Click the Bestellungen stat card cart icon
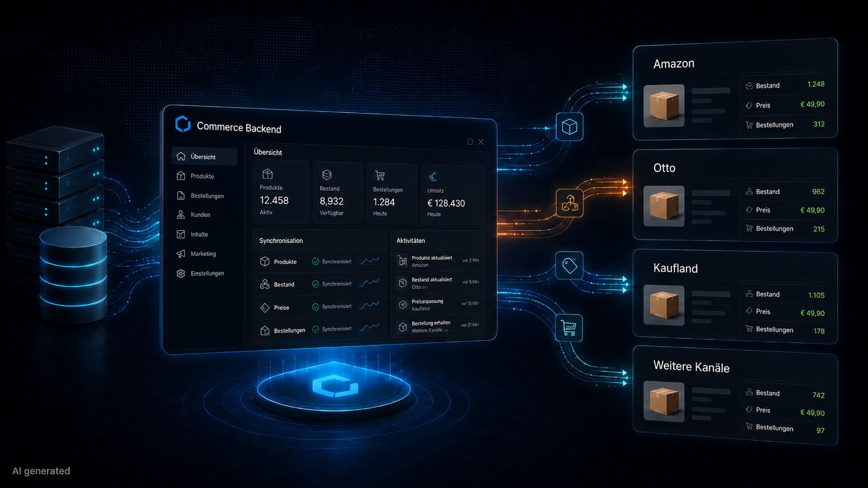868x488 pixels. [380, 175]
